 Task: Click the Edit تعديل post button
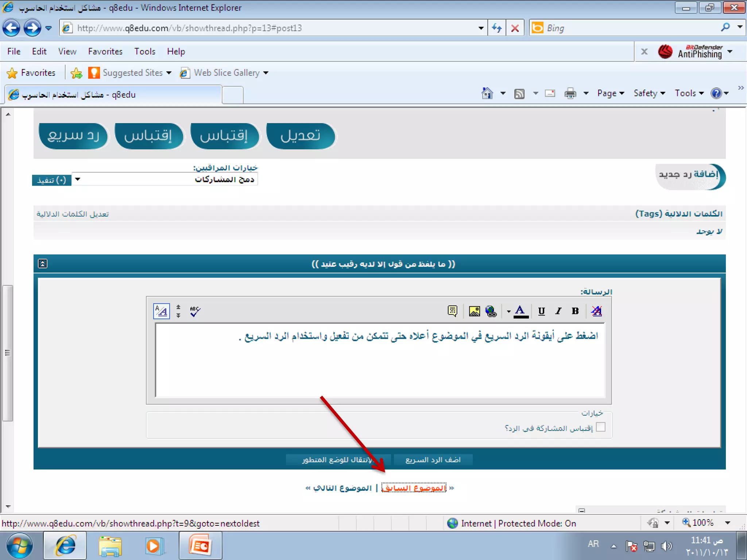point(301,136)
